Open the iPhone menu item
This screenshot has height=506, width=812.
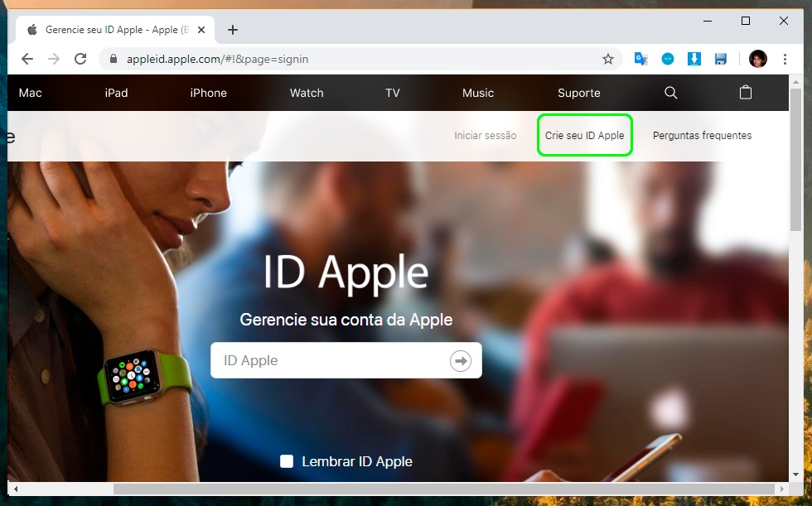tap(208, 93)
